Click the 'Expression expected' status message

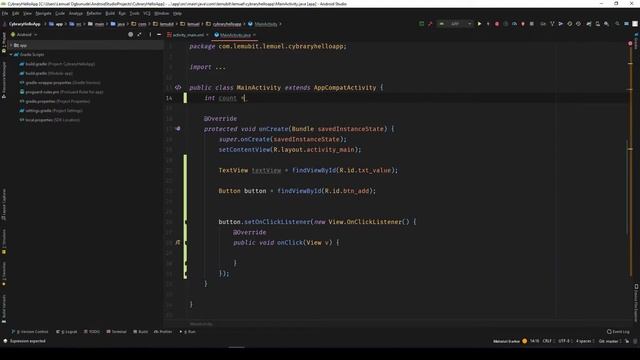(27, 341)
